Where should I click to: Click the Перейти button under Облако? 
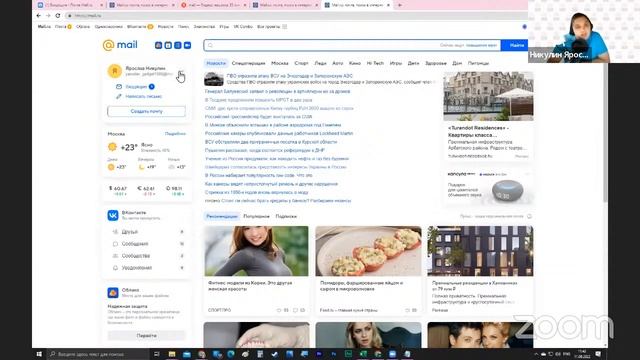147,336
